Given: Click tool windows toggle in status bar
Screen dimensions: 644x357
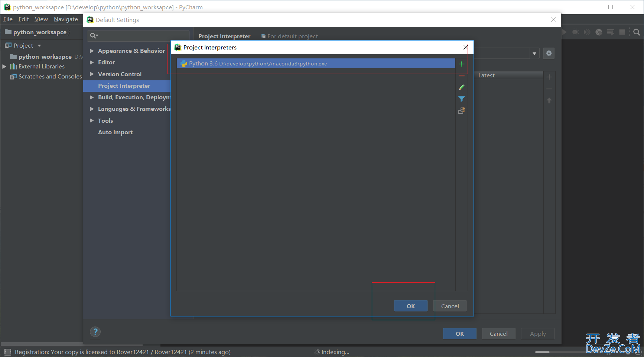Looking at the screenshot, I should coord(7,352).
